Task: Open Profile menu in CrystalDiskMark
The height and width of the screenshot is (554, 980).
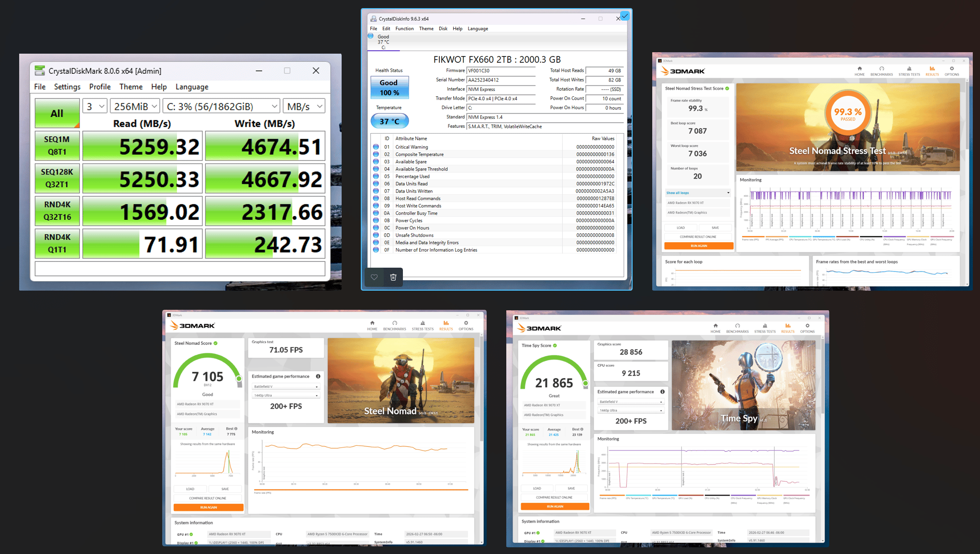Action: (x=100, y=87)
